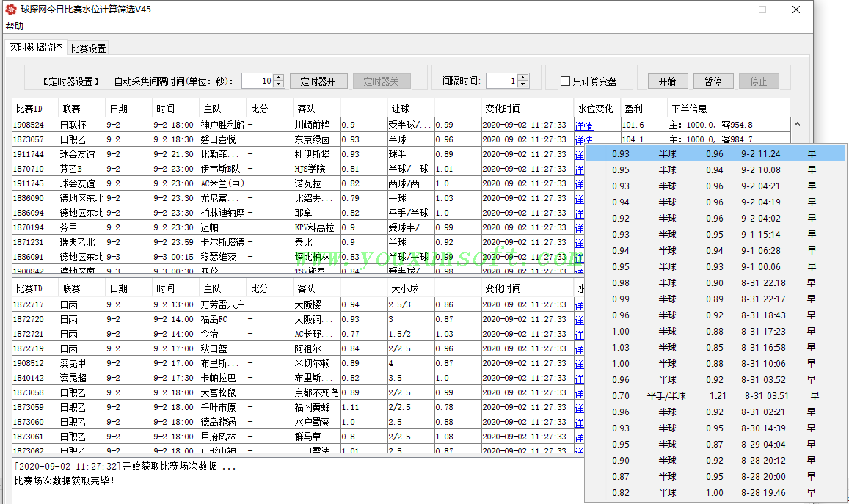
Task: Minimize the application window
Action: tap(729, 10)
